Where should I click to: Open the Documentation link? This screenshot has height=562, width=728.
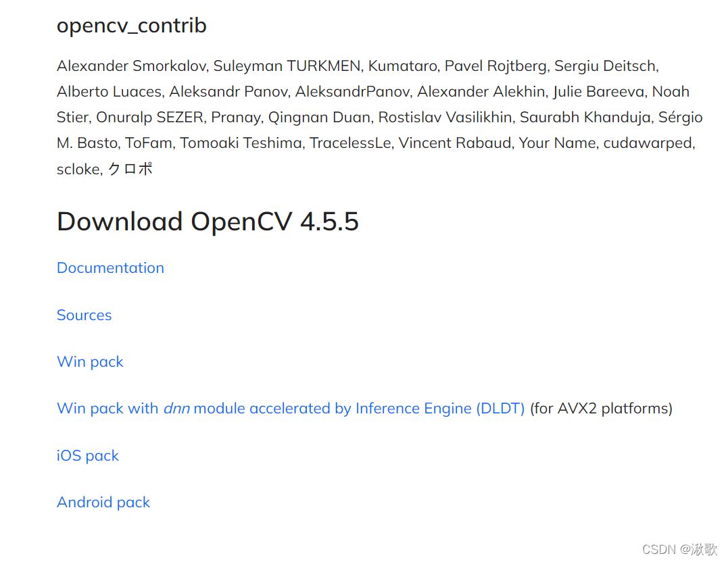(110, 267)
